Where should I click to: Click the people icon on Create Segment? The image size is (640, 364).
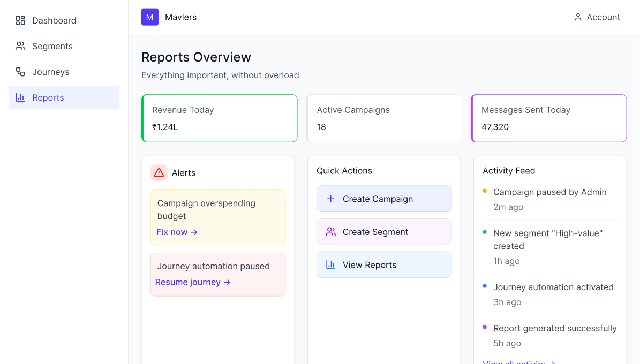(330, 232)
